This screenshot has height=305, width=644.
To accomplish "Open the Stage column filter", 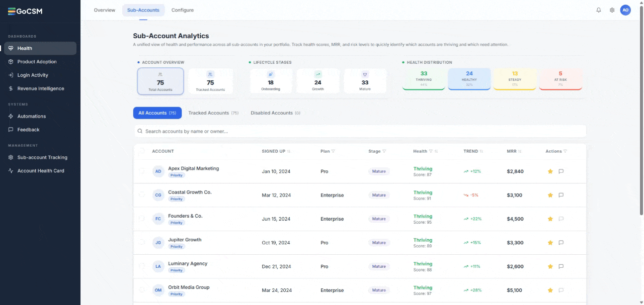I will click(384, 151).
